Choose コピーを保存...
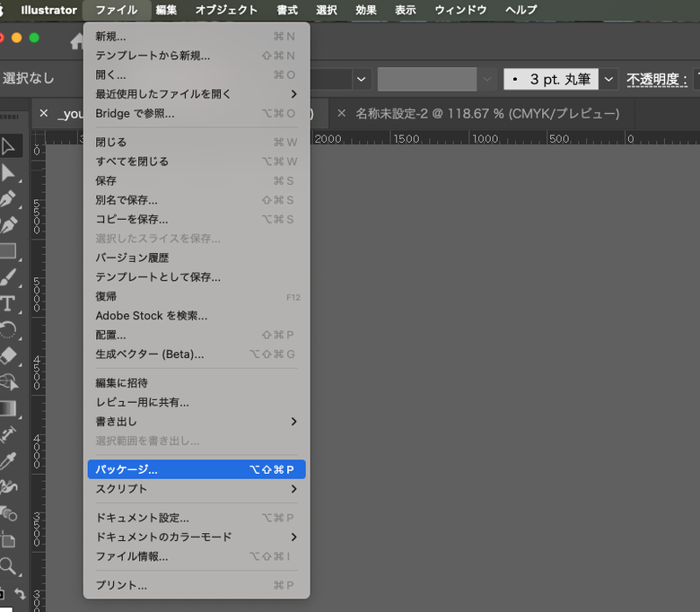 point(197,220)
